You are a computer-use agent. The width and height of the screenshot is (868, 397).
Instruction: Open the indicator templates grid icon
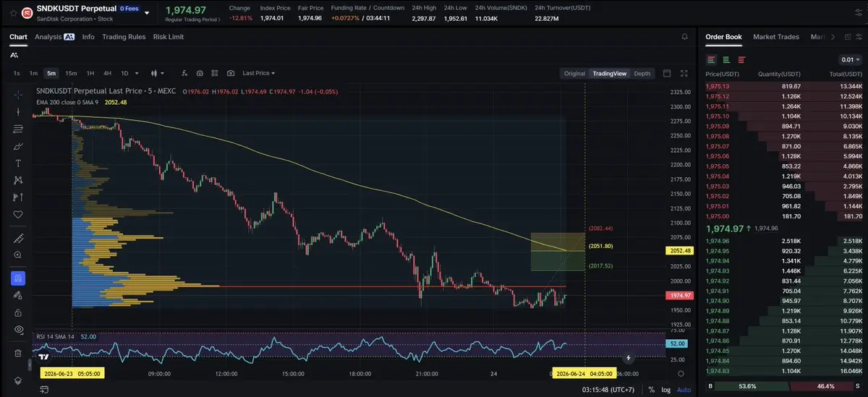(x=215, y=73)
